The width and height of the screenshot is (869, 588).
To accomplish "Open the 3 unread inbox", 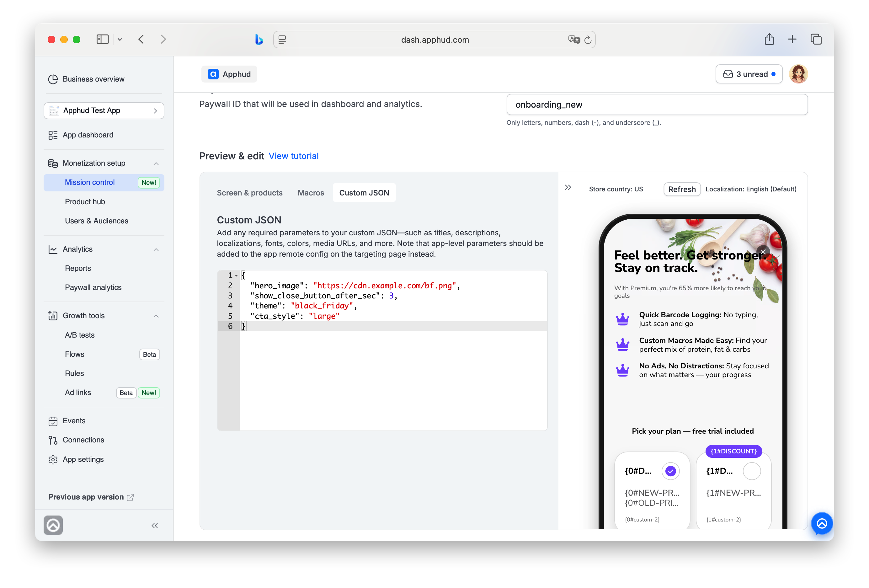I will 749,74.
